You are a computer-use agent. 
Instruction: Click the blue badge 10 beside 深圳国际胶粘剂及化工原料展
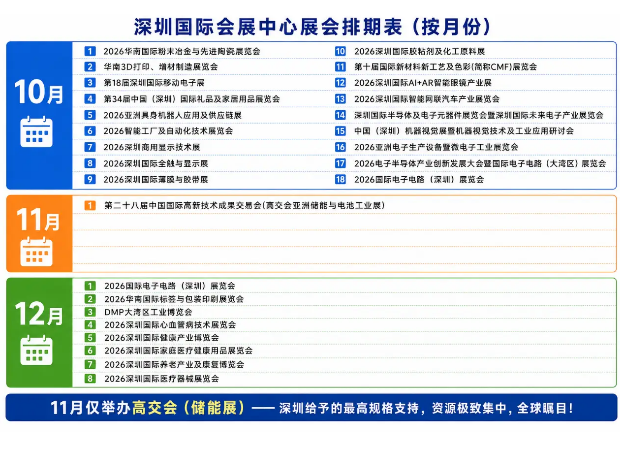[x=340, y=51]
